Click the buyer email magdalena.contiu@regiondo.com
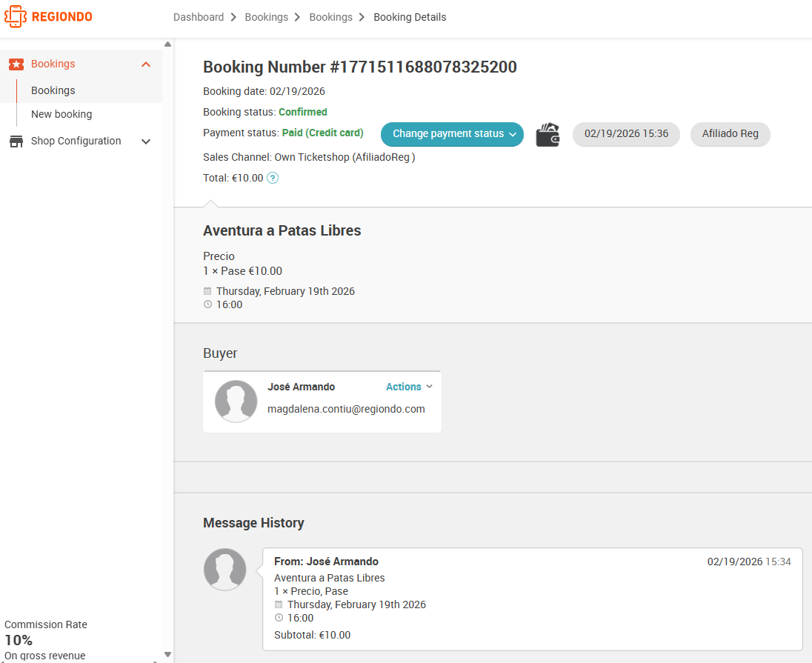The width and height of the screenshot is (812, 663). click(346, 409)
